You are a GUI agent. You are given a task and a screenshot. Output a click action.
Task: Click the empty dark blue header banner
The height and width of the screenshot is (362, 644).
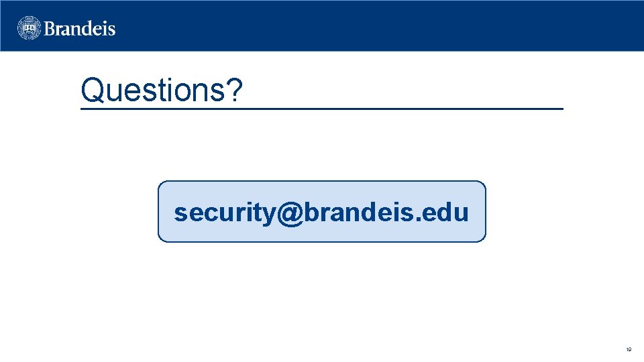click(376, 27)
